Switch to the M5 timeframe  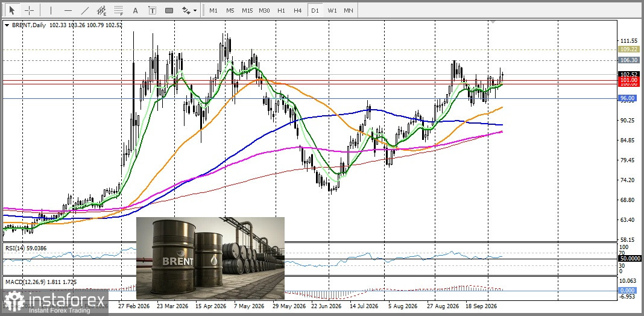[x=230, y=10]
